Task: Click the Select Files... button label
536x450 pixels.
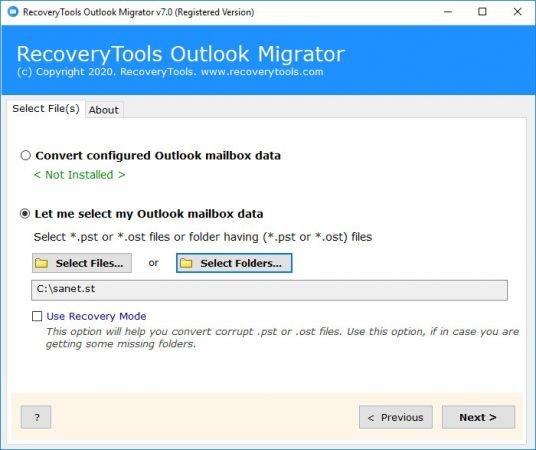Action: [x=89, y=263]
